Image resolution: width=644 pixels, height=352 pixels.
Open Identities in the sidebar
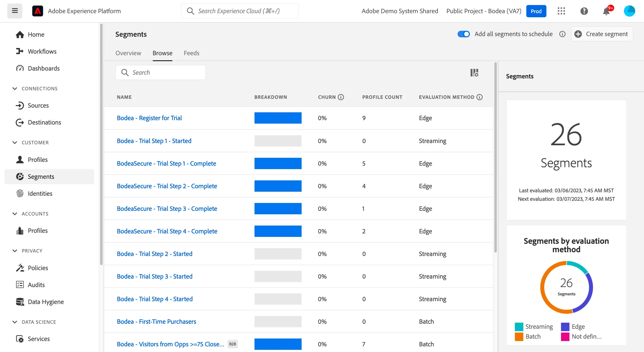(x=50, y=194)
